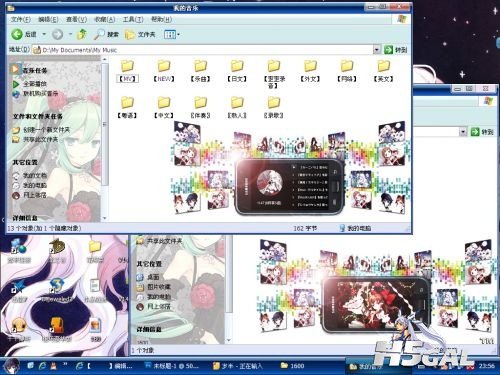Click the yellow folder icon on the desktop
Image resolution: width=500 pixels, height=375 pixels.
95,247
